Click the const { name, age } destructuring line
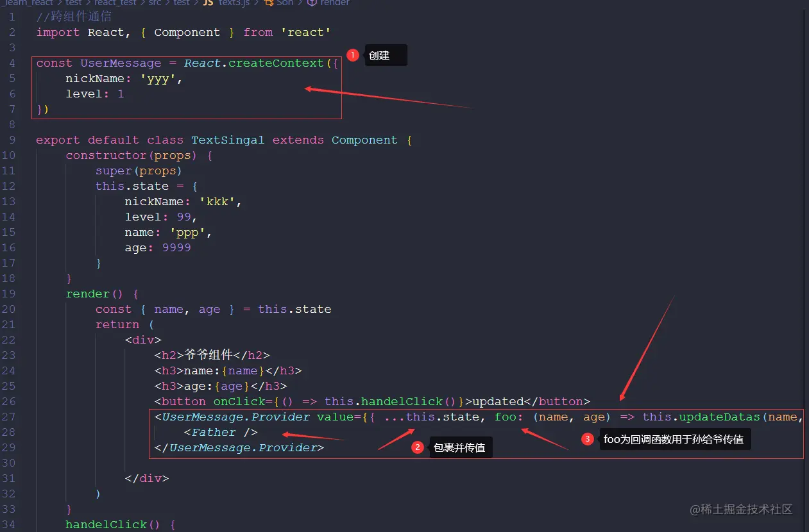 pyautogui.click(x=213, y=309)
